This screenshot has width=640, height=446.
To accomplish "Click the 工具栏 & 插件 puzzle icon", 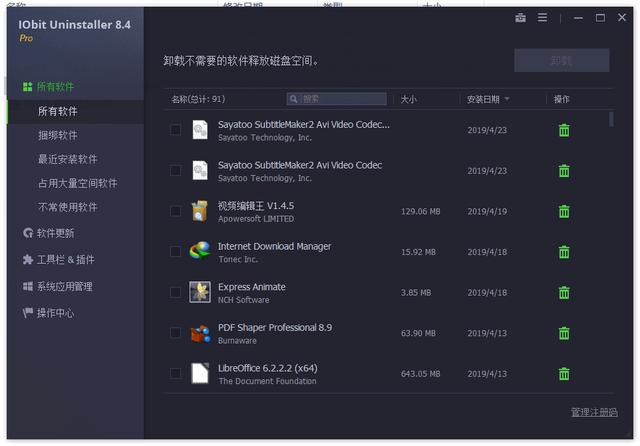I will coord(28,260).
